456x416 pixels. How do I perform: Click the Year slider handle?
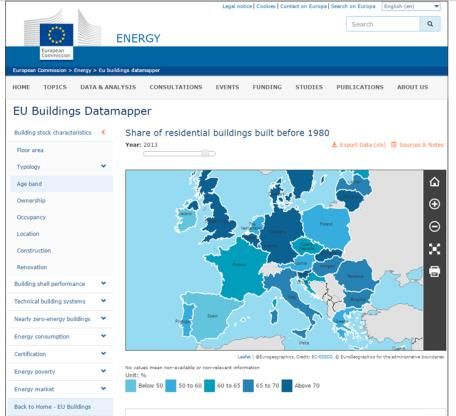[205, 153]
